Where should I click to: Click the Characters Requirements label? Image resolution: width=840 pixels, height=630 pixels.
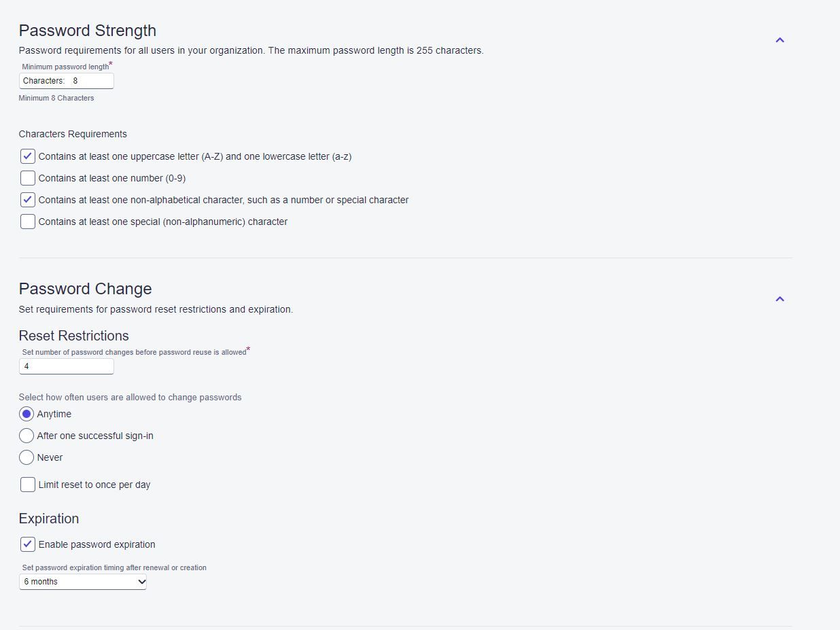(73, 134)
